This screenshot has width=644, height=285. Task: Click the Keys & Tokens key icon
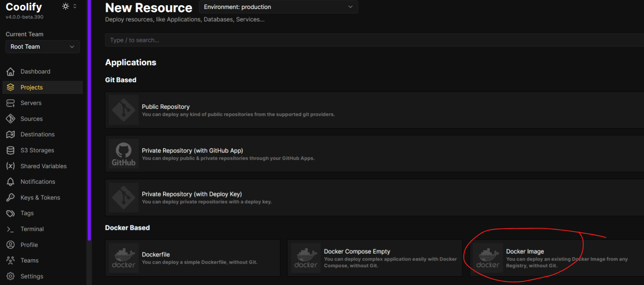pos(10,197)
